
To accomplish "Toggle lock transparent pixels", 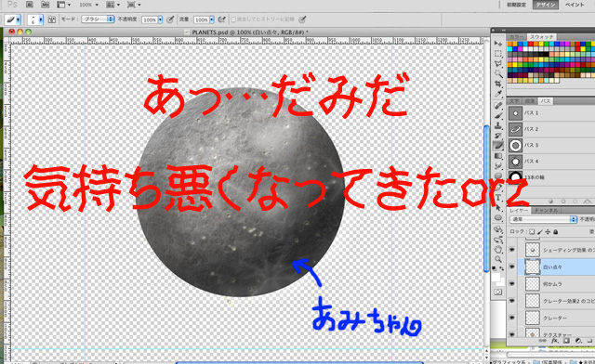I will pyautogui.click(x=532, y=231).
